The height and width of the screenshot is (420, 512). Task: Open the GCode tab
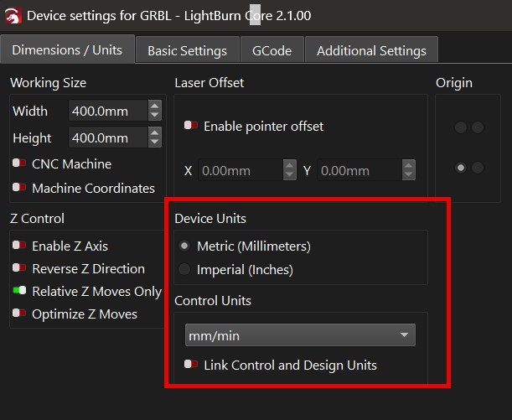pyautogui.click(x=272, y=50)
